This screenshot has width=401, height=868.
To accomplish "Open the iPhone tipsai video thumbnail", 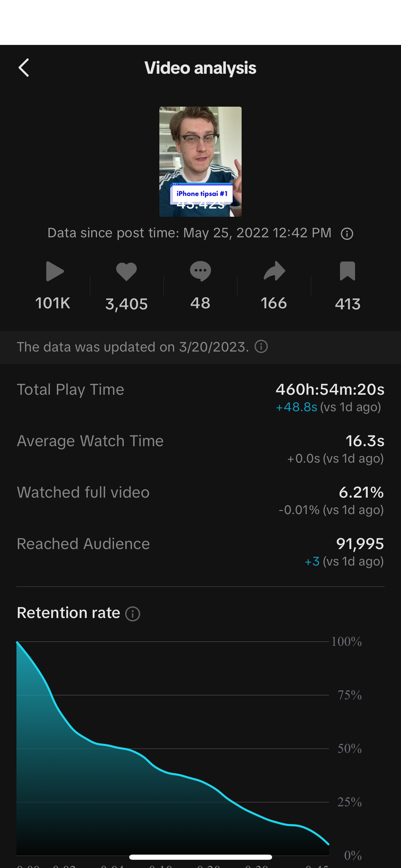I will pos(200,162).
